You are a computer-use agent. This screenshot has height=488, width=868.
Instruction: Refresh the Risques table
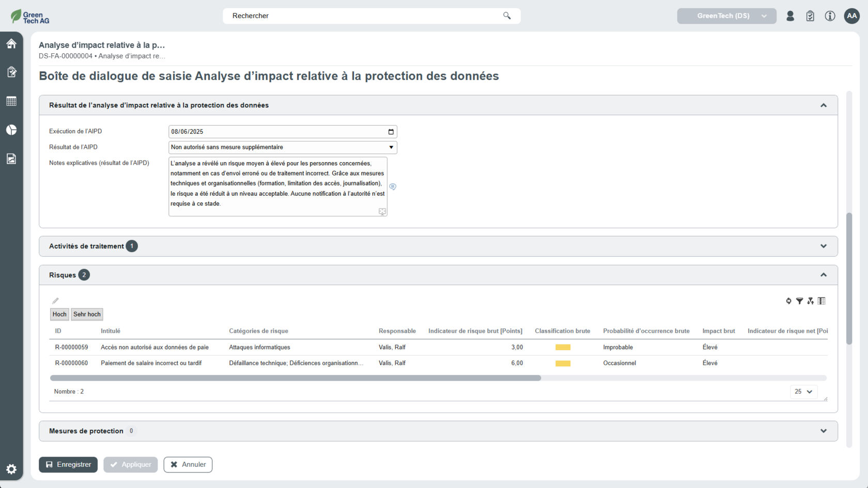[788, 301]
